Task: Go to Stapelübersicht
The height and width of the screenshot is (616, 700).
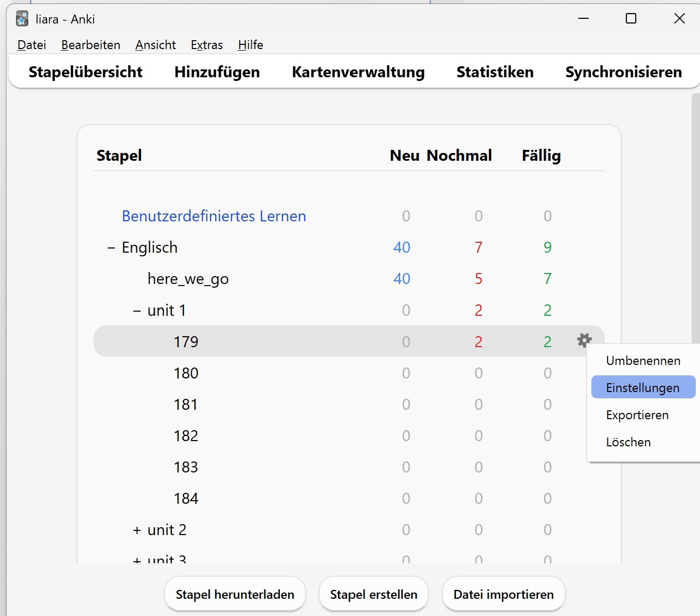Action: 86,72
